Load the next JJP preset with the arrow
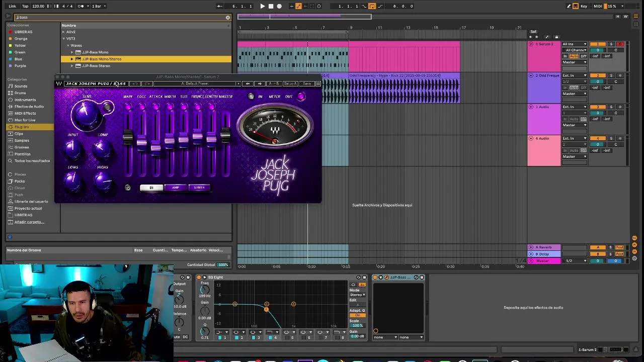The height and width of the screenshot is (362, 644). pyautogui.click(x=260, y=83)
